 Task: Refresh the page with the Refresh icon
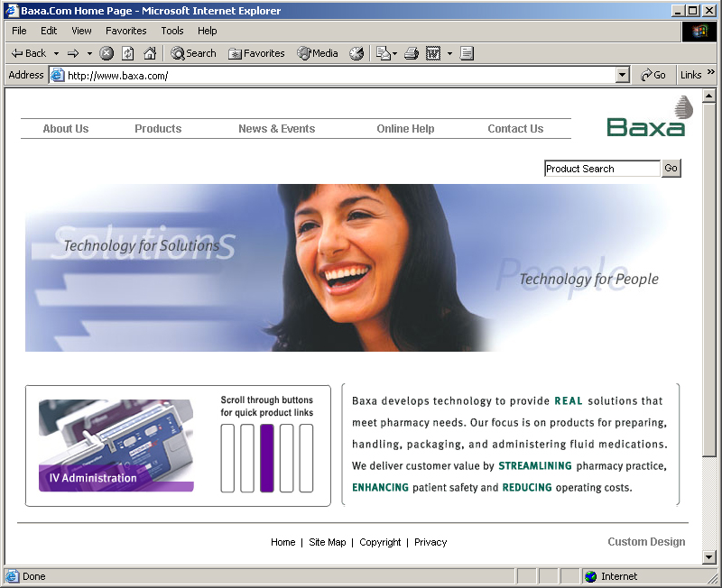coord(127,53)
